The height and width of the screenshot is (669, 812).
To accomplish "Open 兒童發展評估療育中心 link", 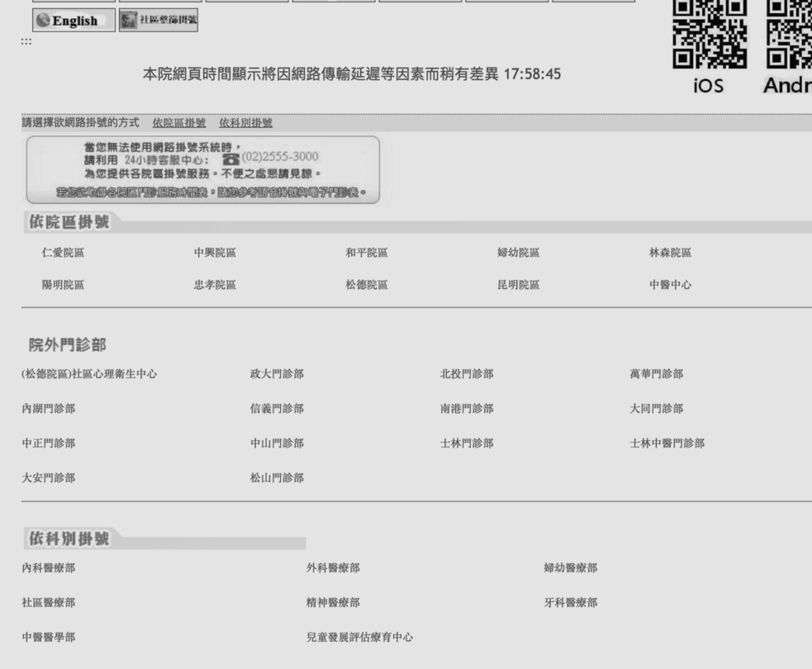I will (359, 637).
